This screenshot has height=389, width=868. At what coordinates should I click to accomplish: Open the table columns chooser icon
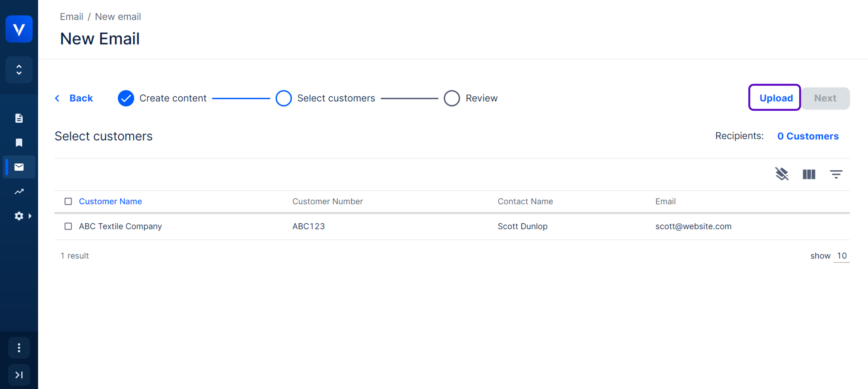click(x=809, y=174)
